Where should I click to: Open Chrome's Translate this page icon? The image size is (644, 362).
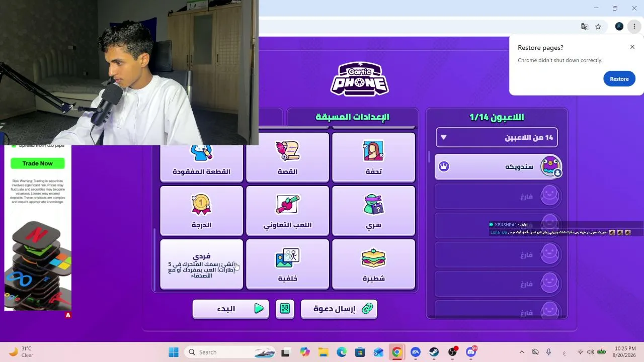[x=585, y=27]
